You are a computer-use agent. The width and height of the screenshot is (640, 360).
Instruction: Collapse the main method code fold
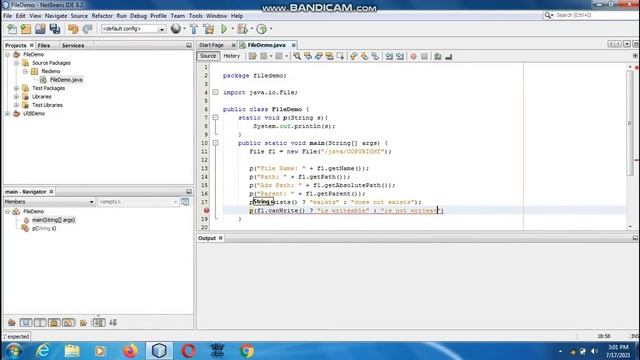[216, 143]
